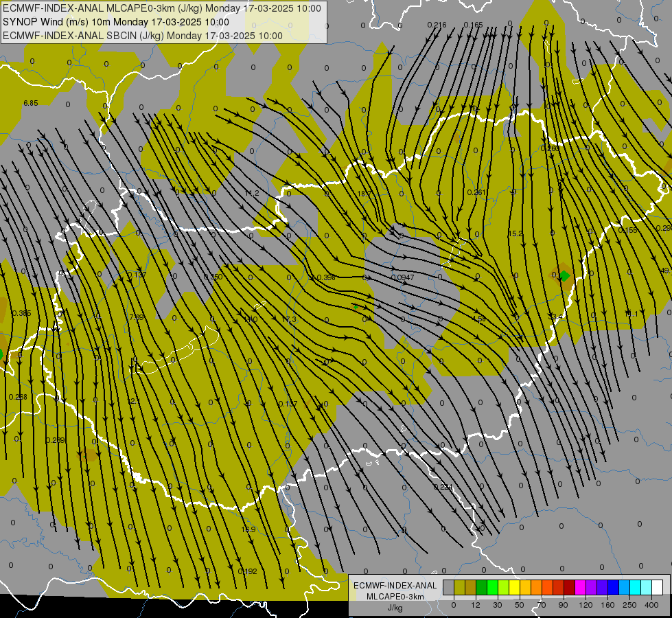The image size is (672, 618).
Task: Click legend tick label 70
Action: point(542,605)
